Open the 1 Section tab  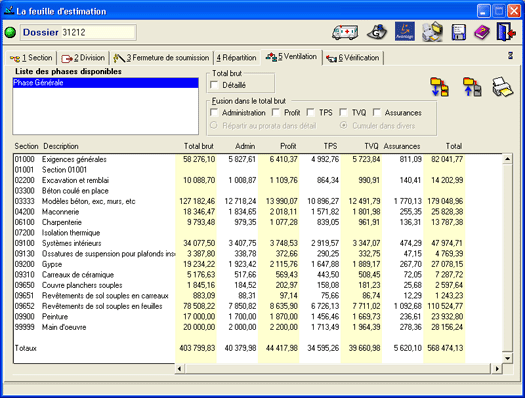[x=31, y=58]
